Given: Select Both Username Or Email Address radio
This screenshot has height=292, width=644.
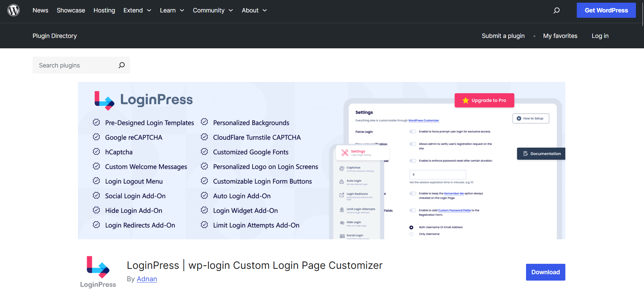Looking at the screenshot, I should (x=411, y=228).
